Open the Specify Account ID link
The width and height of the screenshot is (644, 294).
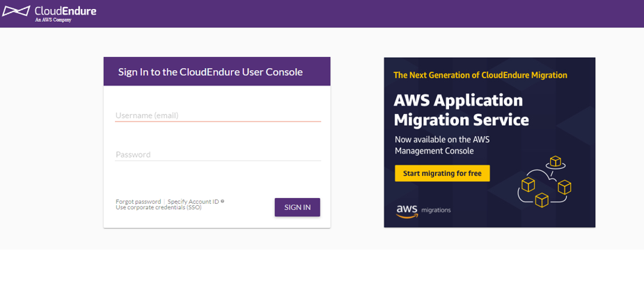(193, 202)
